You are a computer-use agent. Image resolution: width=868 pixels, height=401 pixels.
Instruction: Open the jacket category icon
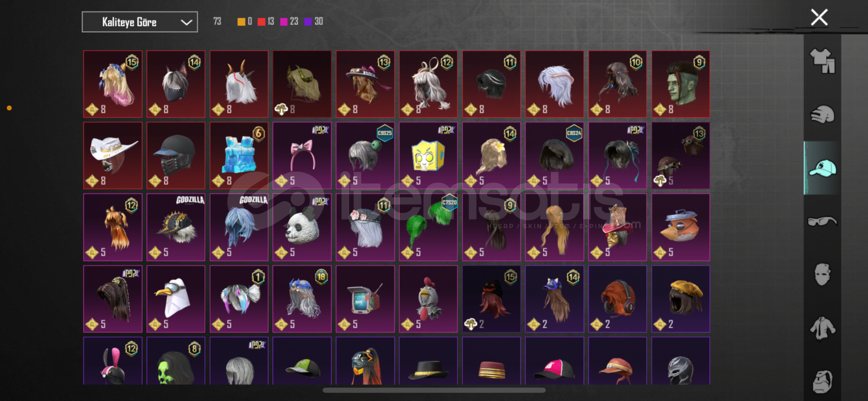pos(822,328)
